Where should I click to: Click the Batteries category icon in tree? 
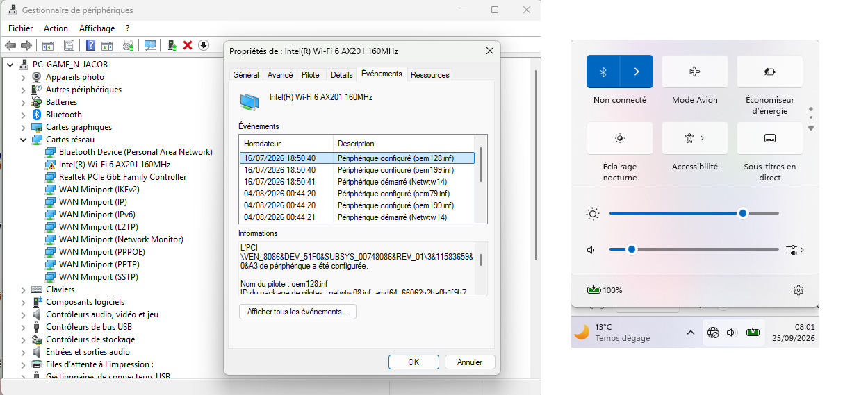click(37, 102)
